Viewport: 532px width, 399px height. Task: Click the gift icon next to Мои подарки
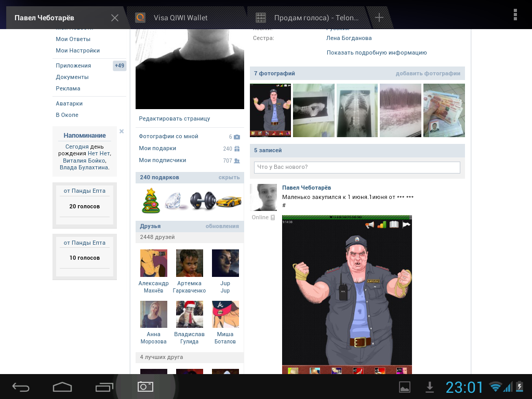[x=237, y=149]
